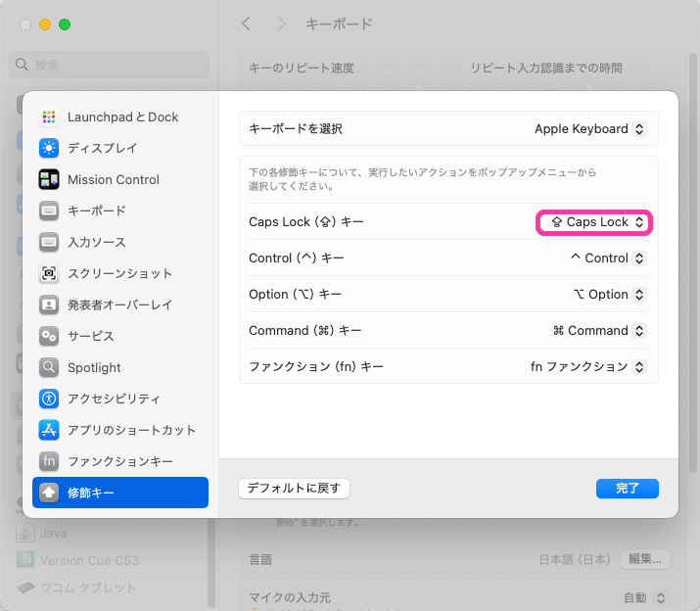700x611 pixels.
Task: Open the ファンクション (fn) key dropdown
Action: (587, 367)
